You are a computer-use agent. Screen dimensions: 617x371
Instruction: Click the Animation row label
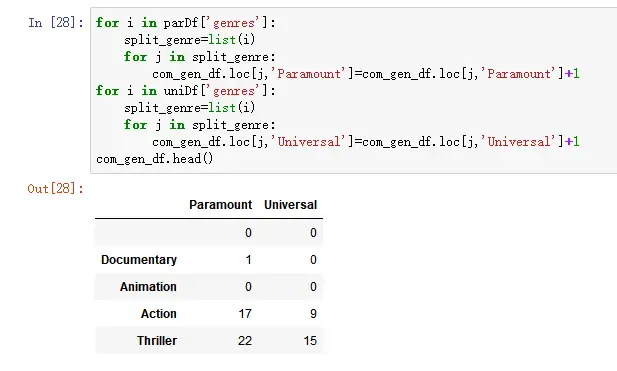(148, 287)
